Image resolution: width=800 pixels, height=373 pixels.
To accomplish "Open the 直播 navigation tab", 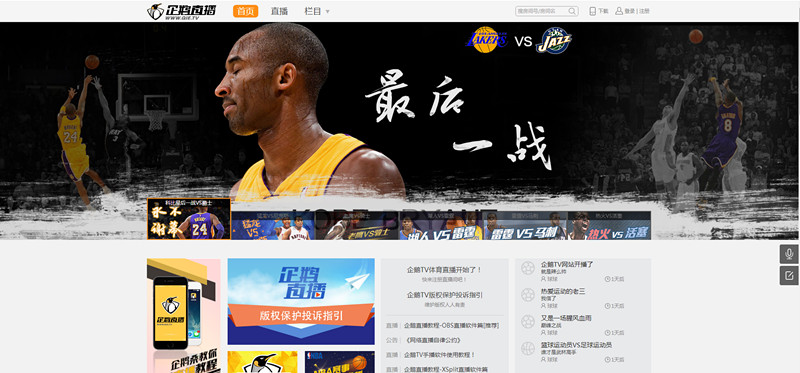I will click(x=279, y=11).
